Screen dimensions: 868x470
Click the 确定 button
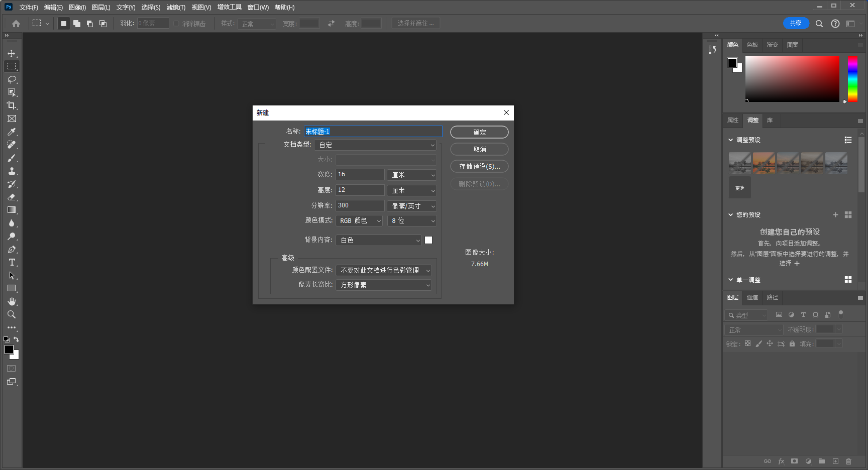(x=479, y=132)
